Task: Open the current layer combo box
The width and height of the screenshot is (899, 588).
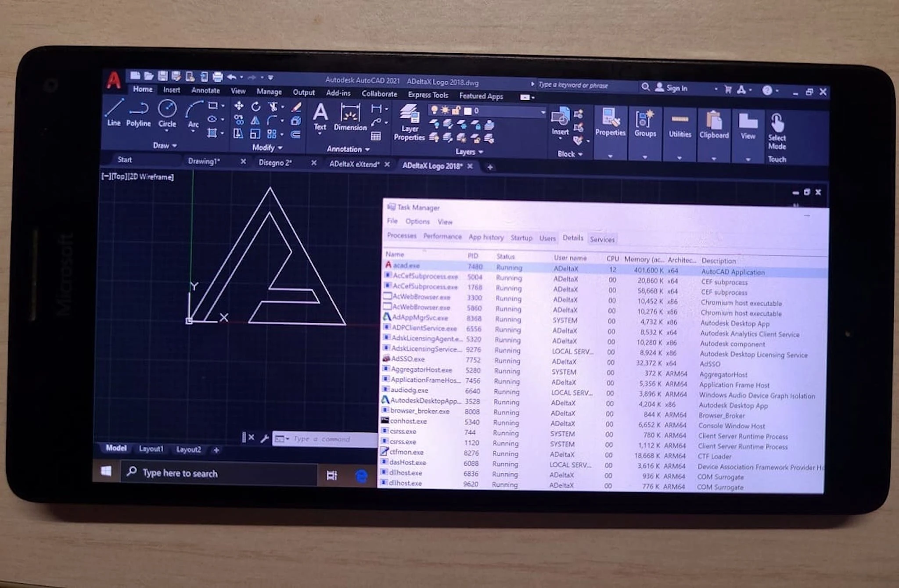Action: [487, 111]
